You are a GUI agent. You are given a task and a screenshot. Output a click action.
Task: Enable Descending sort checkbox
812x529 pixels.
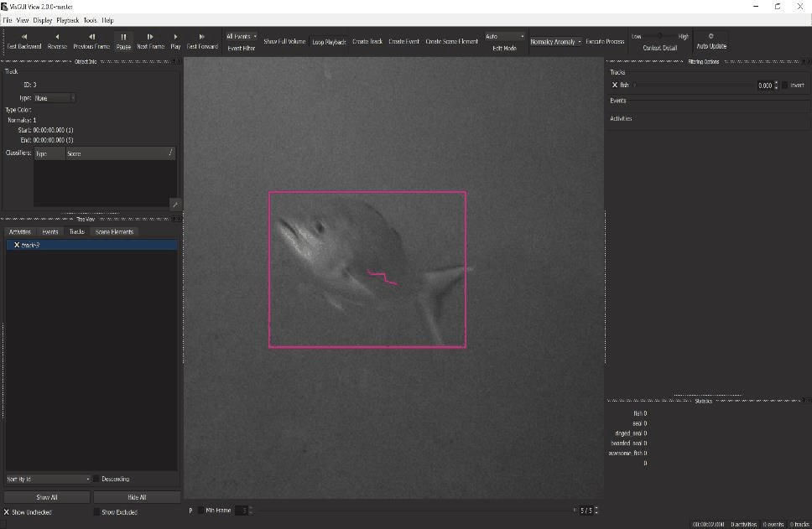(x=96, y=479)
